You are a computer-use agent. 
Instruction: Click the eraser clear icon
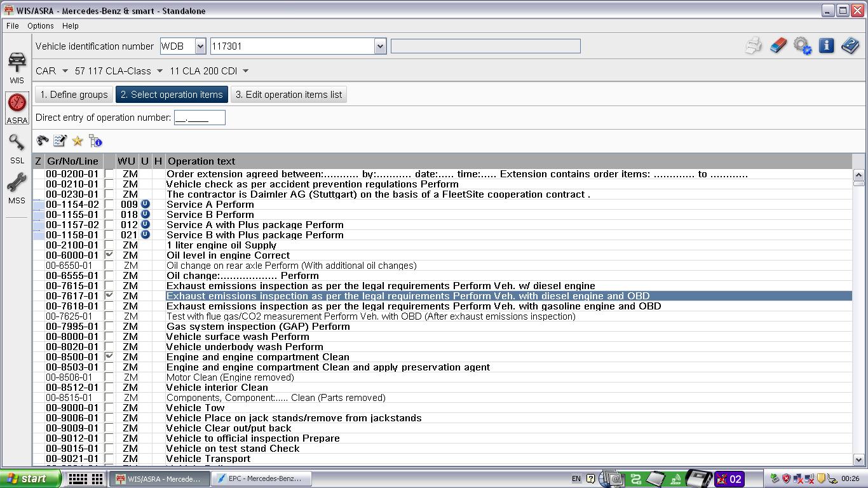coord(778,46)
